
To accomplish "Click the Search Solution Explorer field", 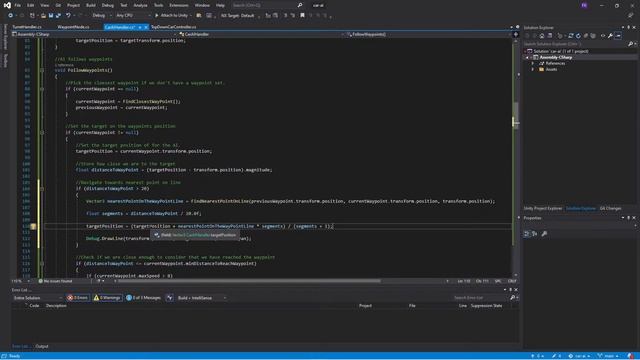I will point(576,44).
